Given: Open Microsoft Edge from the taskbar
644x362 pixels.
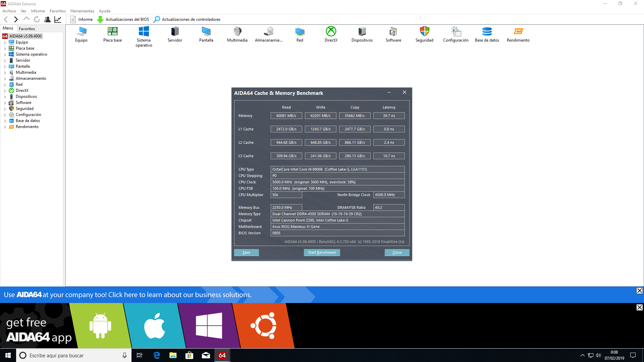Looking at the screenshot, I should pyautogui.click(x=157, y=355).
